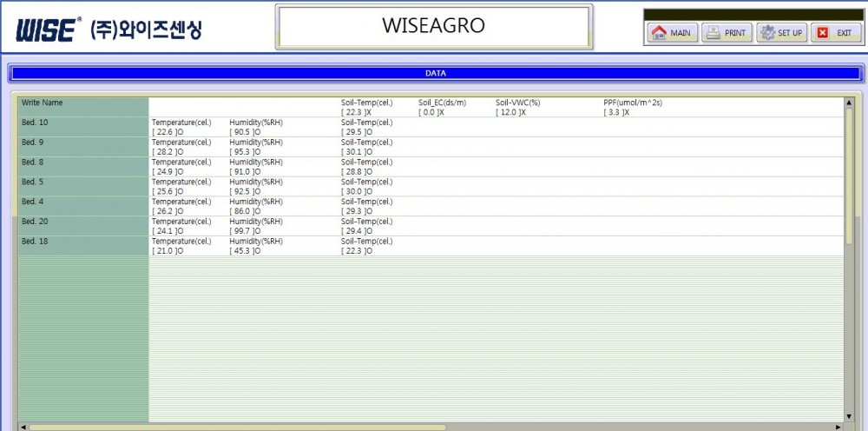Click Bed. 5 temperature value 25.6

[168, 192]
